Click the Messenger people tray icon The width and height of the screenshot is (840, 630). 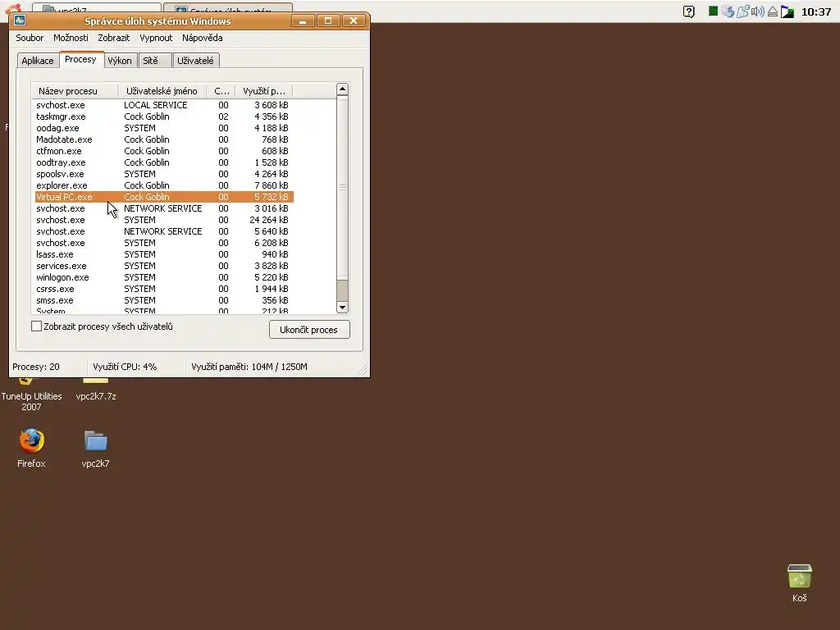click(x=742, y=11)
